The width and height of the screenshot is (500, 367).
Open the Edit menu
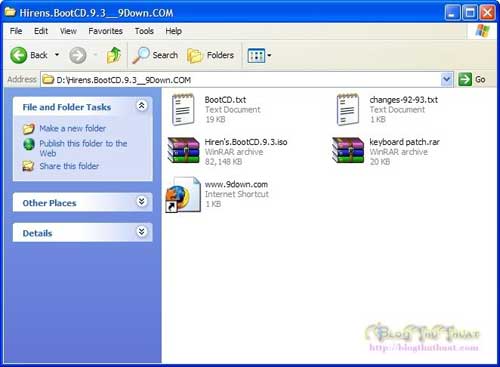tap(41, 31)
